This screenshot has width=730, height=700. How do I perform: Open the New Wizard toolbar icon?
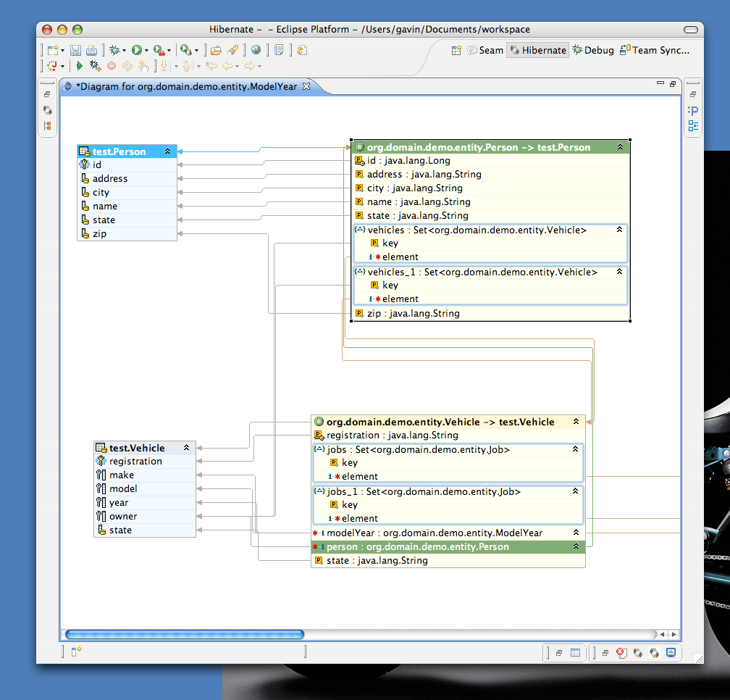(x=52, y=50)
